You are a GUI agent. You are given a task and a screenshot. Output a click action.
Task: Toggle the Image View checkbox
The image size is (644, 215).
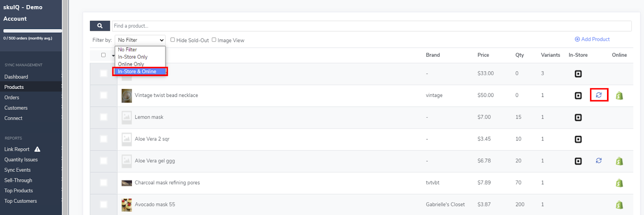(214, 40)
